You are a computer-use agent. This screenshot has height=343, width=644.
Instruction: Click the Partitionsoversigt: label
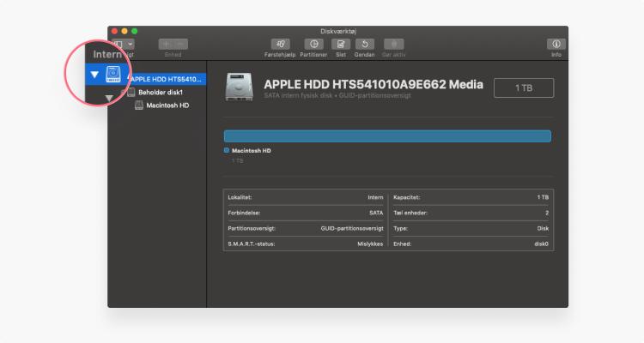pos(252,229)
